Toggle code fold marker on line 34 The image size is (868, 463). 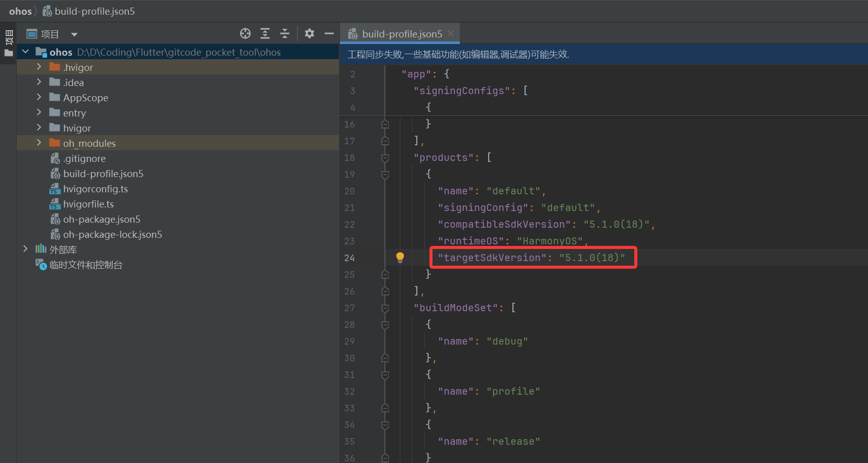(385, 425)
